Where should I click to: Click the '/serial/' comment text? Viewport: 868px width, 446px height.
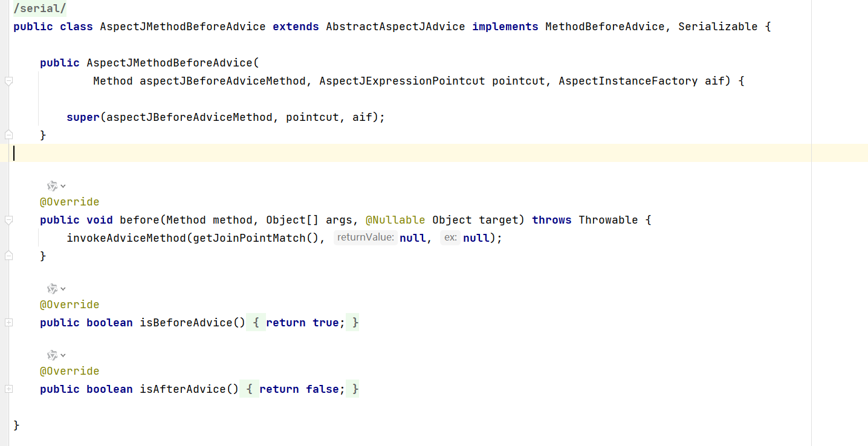pos(40,8)
